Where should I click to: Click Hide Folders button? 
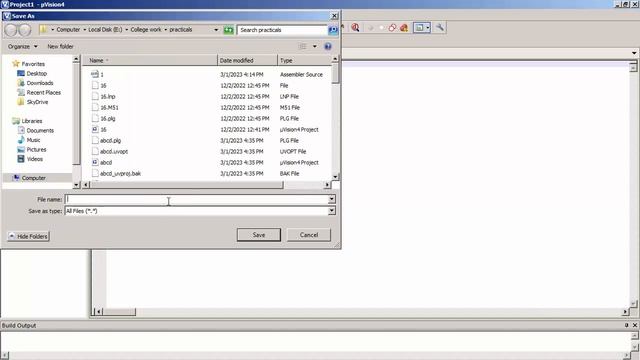(x=28, y=236)
